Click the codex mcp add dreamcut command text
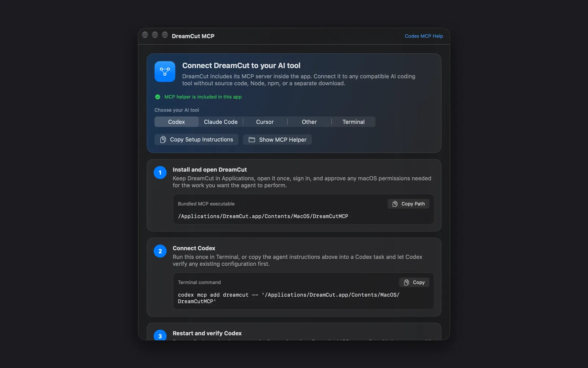The width and height of the screenshot is (588, 368). (x=288, y=298)
